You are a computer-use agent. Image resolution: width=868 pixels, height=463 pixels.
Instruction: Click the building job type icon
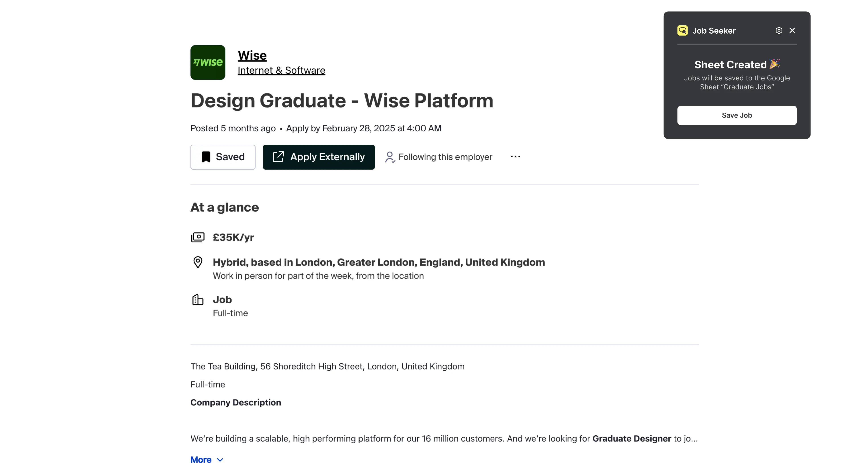pyautogui.click(x=198, y=299)
